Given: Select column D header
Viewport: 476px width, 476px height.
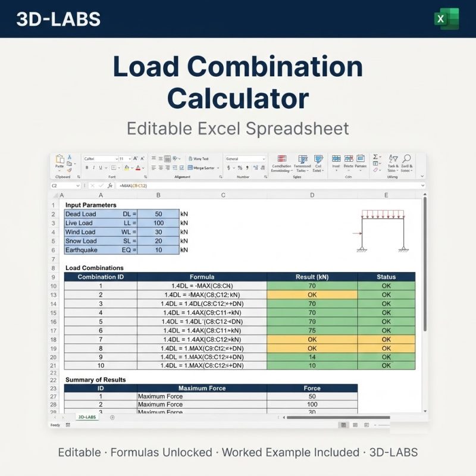Looking at the screenshot, I should pyautogui.click(x=312, y=195).
